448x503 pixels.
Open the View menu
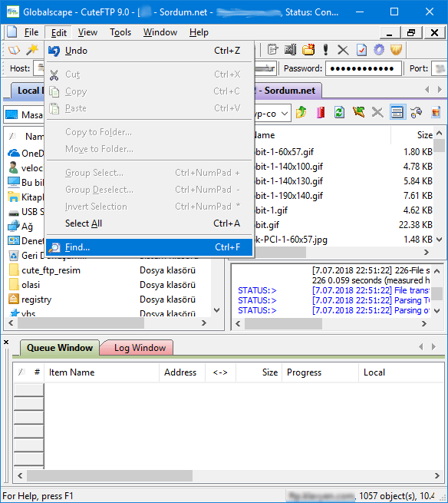(87, 32)
